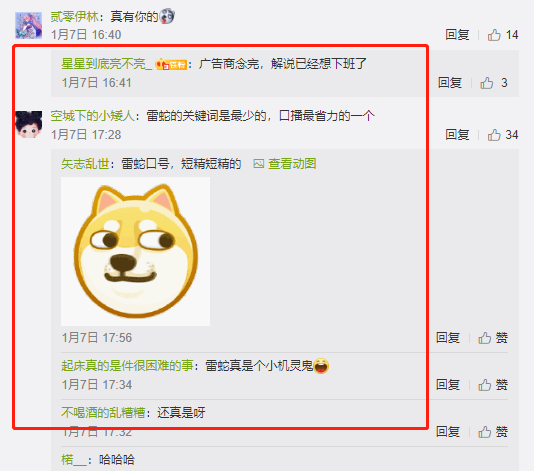Like 星星到底亮不亮_'s reply with 3 likes
This screenshot has width=534, height=471.
coord(494,83)
